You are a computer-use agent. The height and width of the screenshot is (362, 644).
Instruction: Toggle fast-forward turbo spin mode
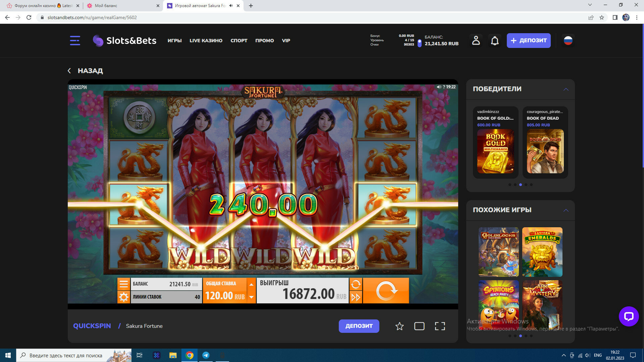356,297
